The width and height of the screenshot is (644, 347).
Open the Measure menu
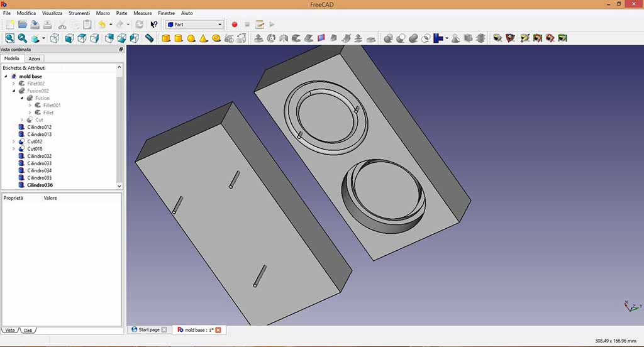coord(143,13)
